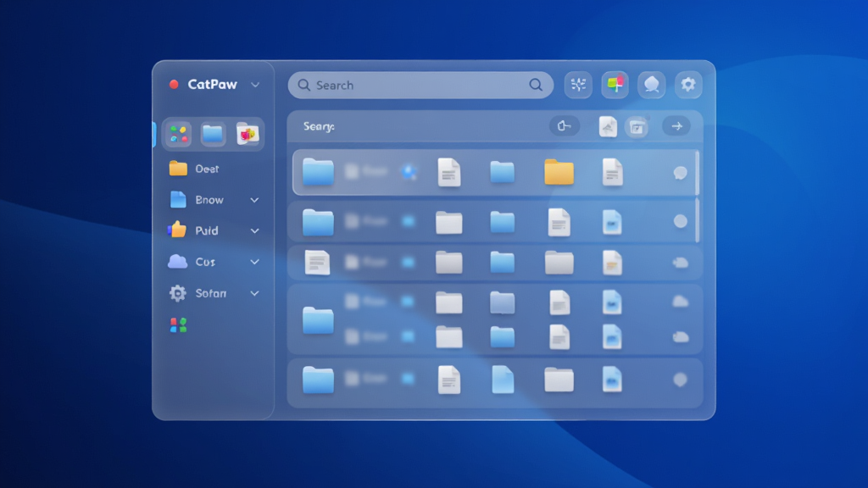Open the large blue folder spanning two sub-rows

[319, 320]
